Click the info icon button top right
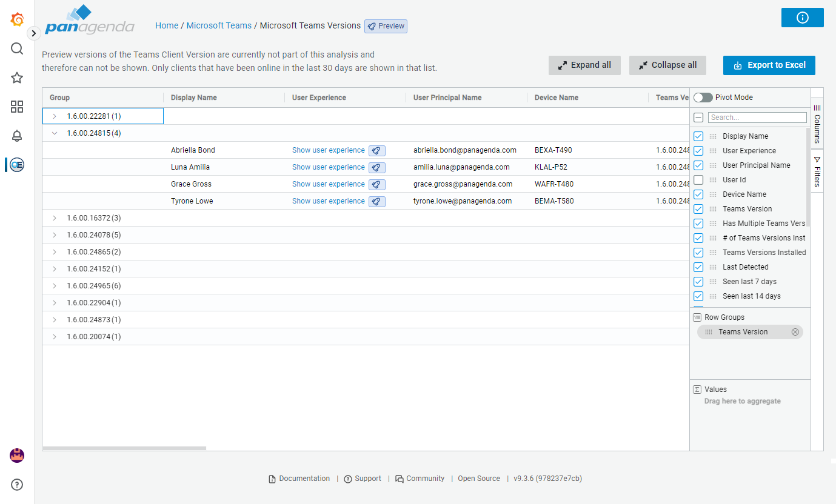The width and height of the screenshot is (836, 504). 802,18
